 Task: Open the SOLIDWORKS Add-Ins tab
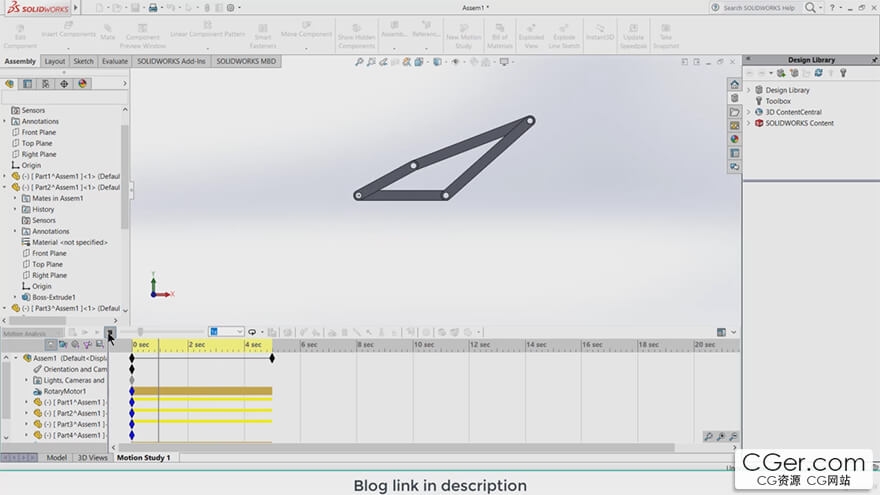[169, 61]
